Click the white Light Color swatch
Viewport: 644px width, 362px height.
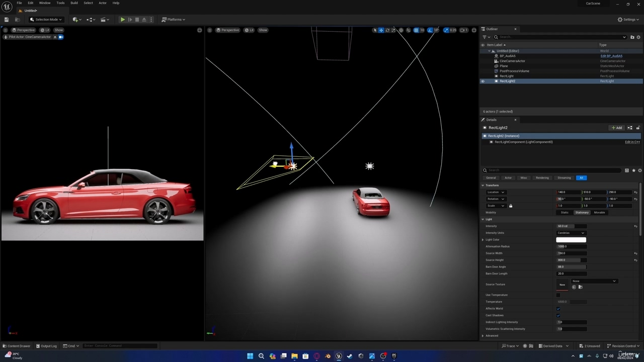(571, 240)
